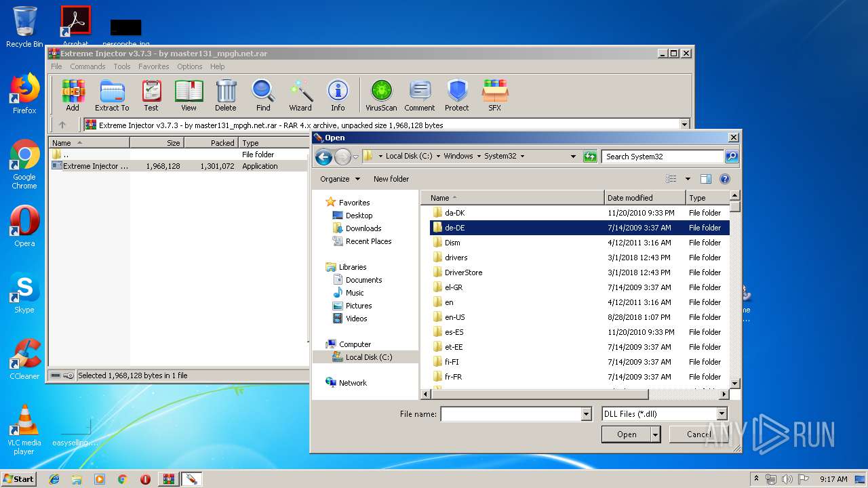The width and height of the screenshot is (868, 488).
Task: Expand the WinRAR archive path dropdown
Action: 684,125
